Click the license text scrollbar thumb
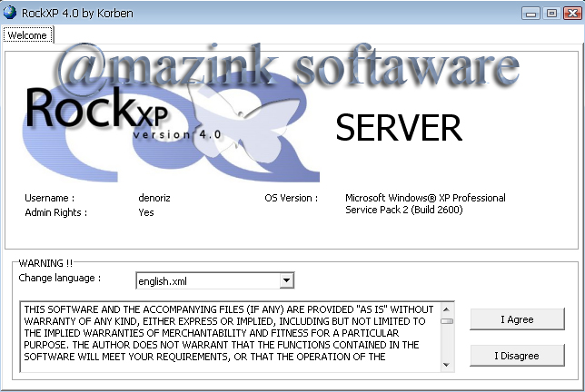The image size is (585, 392). point(447,321)
